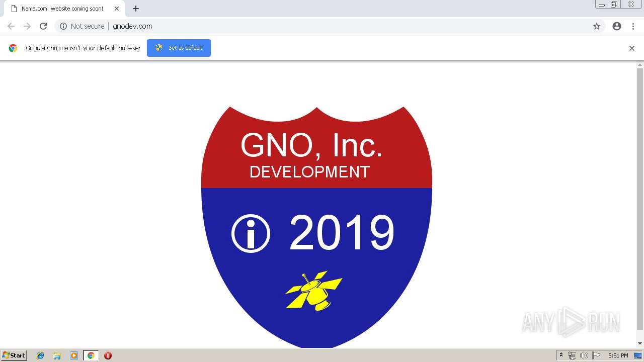Screen dimensions: 644x362
Task: Click the DEVELOPMENT text on the shield
Action: pyautogui.click(x=309, y=172)
